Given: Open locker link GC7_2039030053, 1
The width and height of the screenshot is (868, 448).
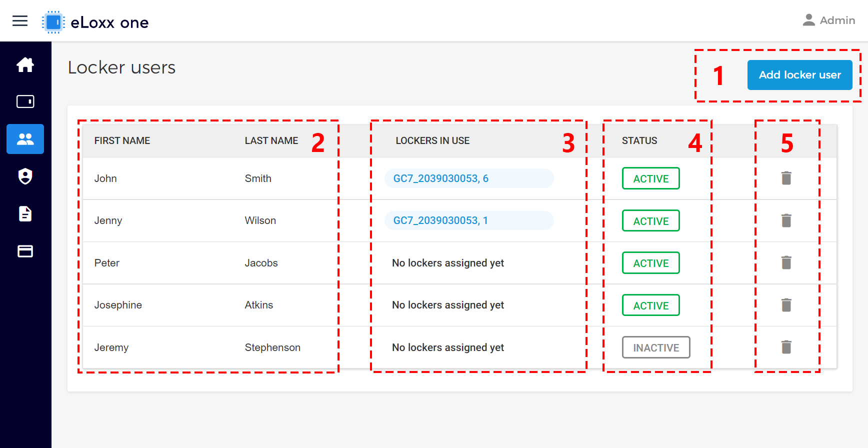Looking at the screenshot, I should click(x=469, y=220).
